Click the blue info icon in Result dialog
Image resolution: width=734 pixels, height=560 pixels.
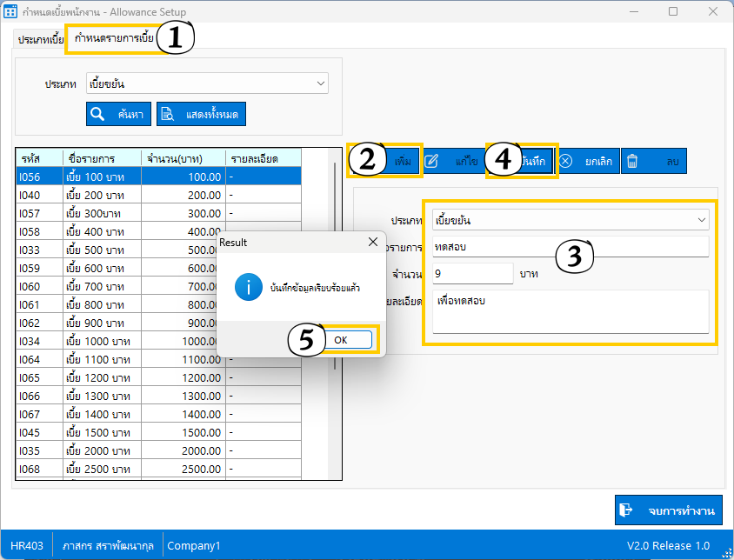pyautogui.click(x=248, y=286)
